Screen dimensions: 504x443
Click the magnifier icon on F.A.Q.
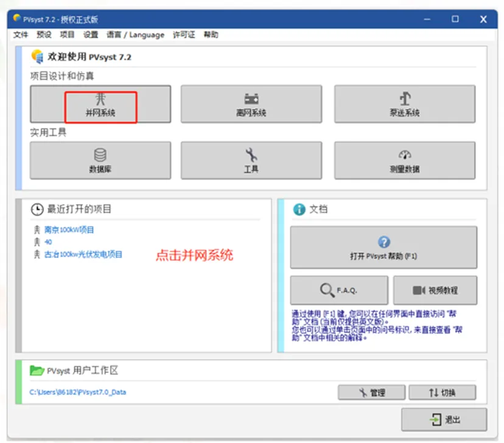327,290
